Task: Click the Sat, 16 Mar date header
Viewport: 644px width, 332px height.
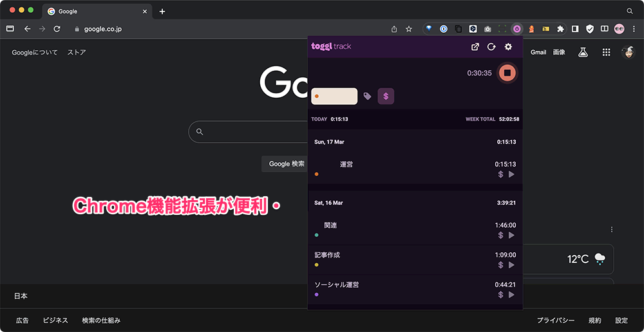Action: (x=328, y=203)
